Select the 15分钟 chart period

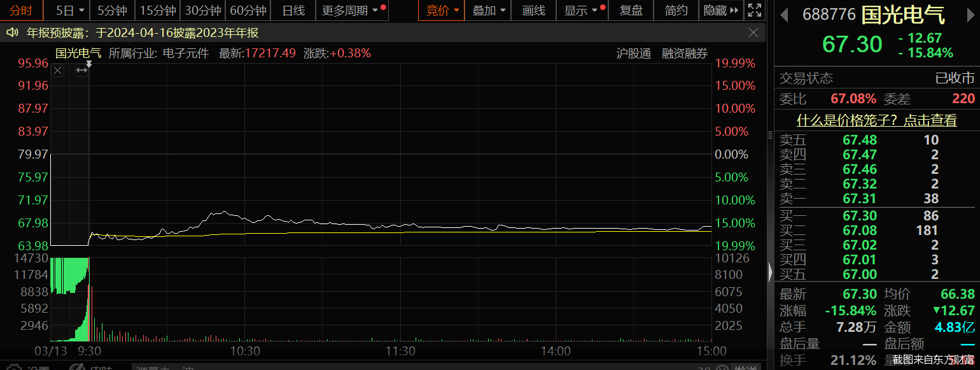pyautogui.click(x=158, y=10)
